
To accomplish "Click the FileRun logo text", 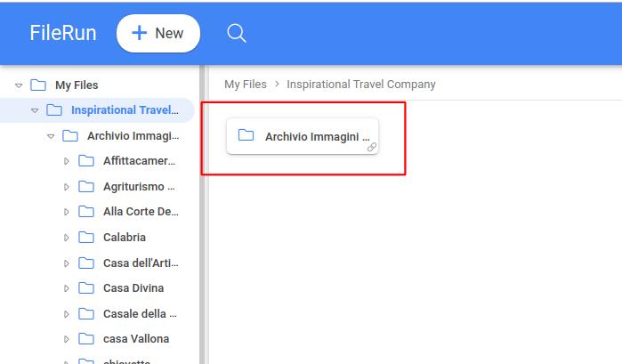I will (x=61, y=34).
